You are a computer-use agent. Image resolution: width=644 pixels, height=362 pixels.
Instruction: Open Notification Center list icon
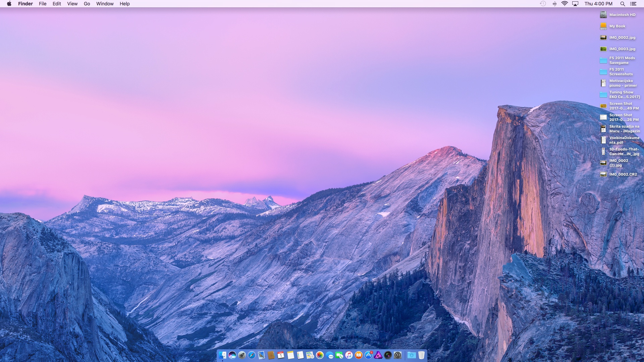633,4
